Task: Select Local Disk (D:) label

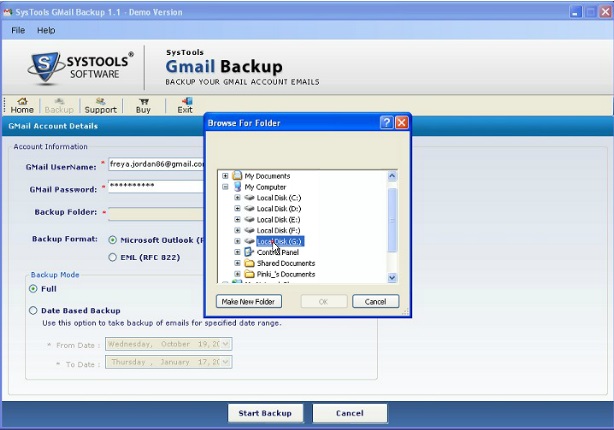Action: click(279, 209)
